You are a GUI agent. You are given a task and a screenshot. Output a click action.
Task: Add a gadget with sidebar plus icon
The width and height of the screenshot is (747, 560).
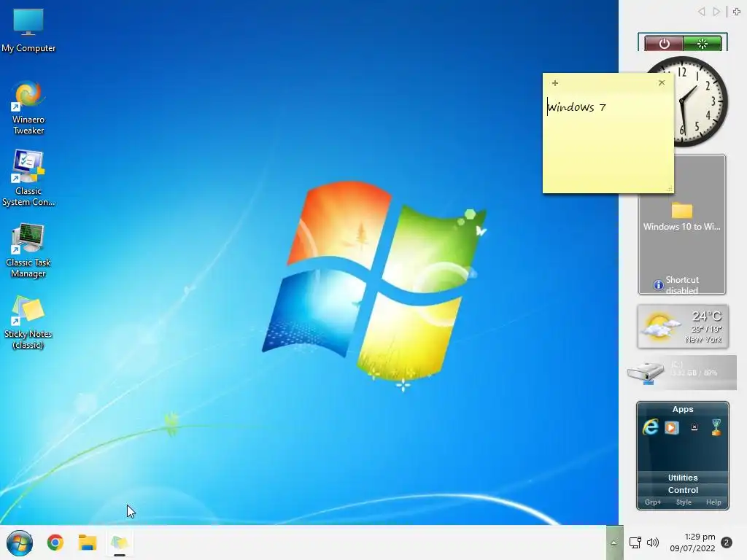(x=737, y=12)
